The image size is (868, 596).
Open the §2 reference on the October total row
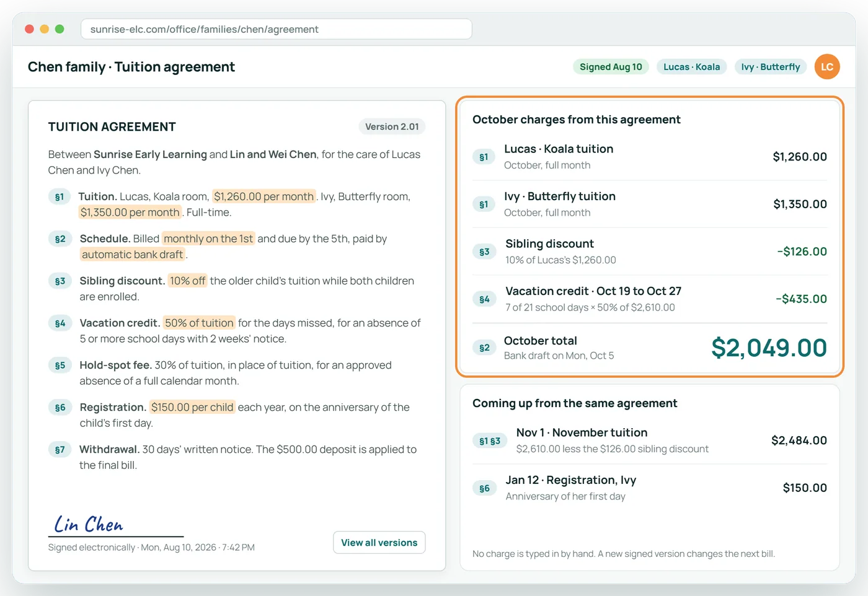pos(484,348)
